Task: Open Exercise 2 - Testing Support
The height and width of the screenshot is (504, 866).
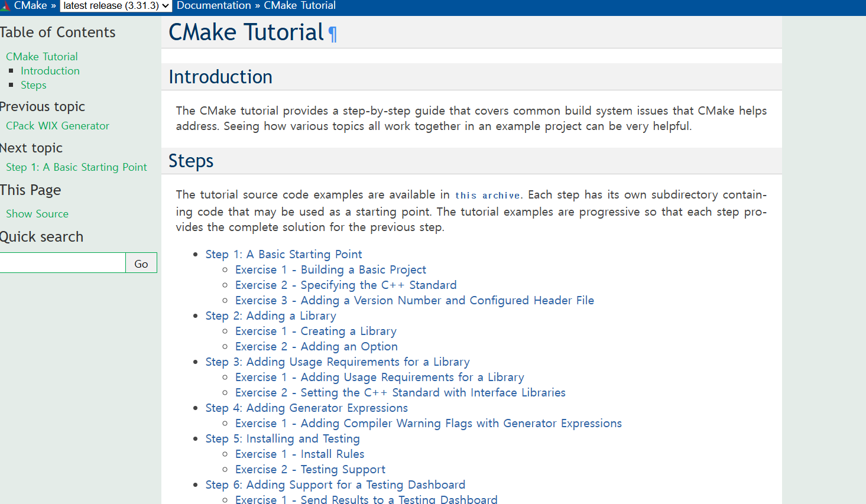Action: pyautogui.click(x=310, y=470)
